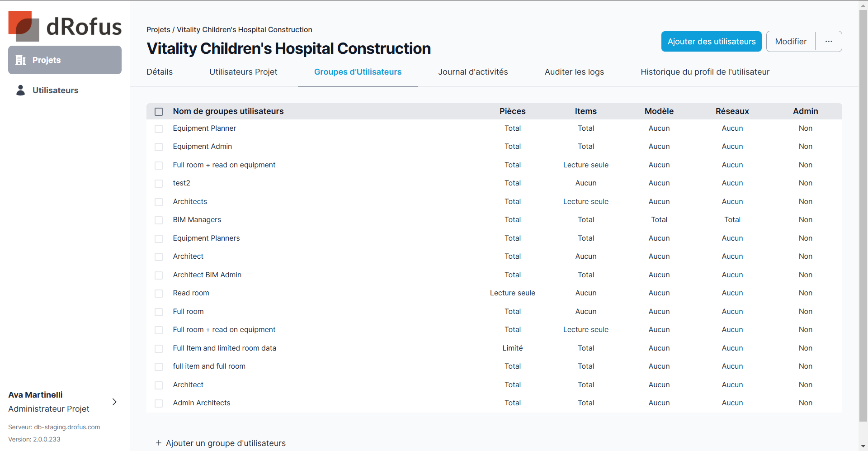Go to Journal d'activités tab

[473, 72]
